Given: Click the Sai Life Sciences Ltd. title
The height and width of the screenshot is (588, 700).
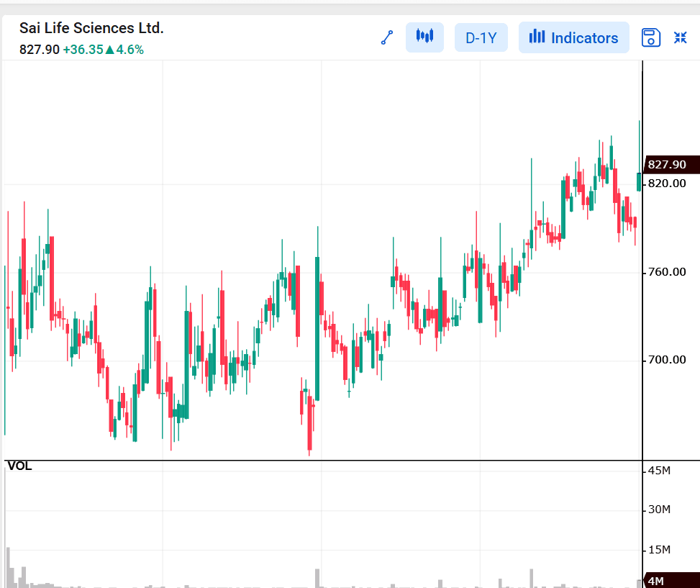Looking at the screenshot, I should coord(91,28).
